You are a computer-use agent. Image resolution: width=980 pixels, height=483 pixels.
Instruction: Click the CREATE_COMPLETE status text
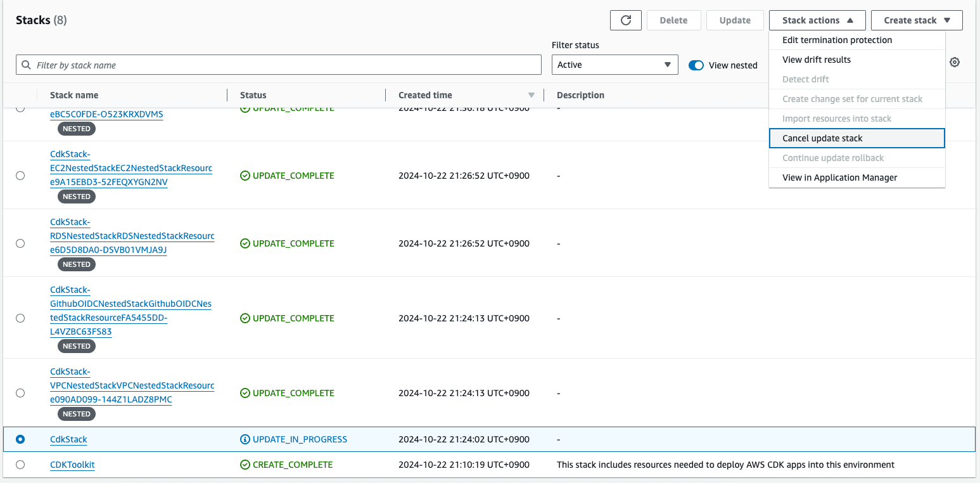point(293,465)
